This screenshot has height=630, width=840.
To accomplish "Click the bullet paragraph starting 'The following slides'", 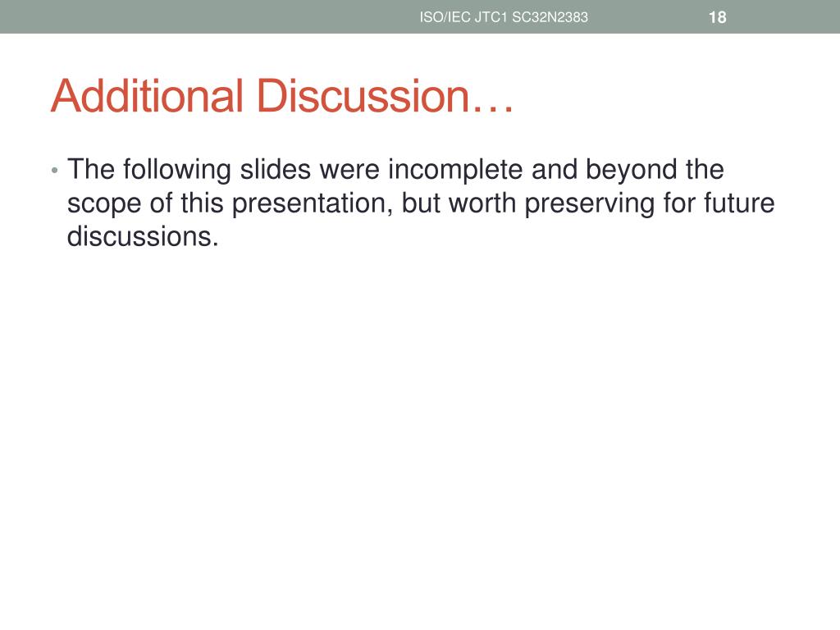I will (421, 203).
